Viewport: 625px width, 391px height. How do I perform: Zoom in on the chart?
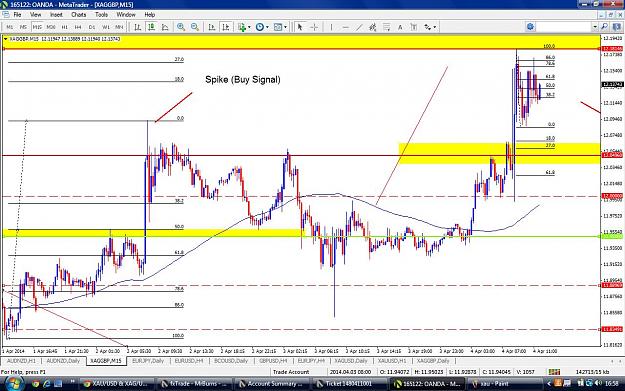point(181,27)
